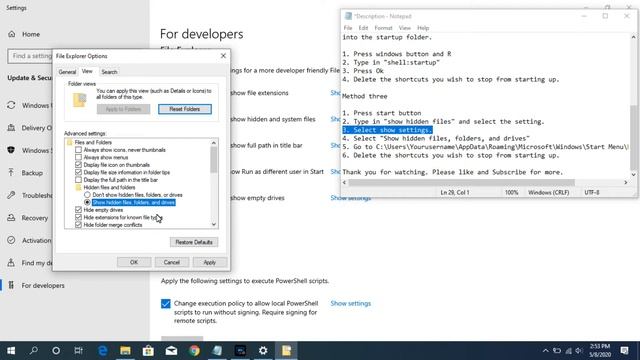Click the Find a setting search box

click(30, 56)
